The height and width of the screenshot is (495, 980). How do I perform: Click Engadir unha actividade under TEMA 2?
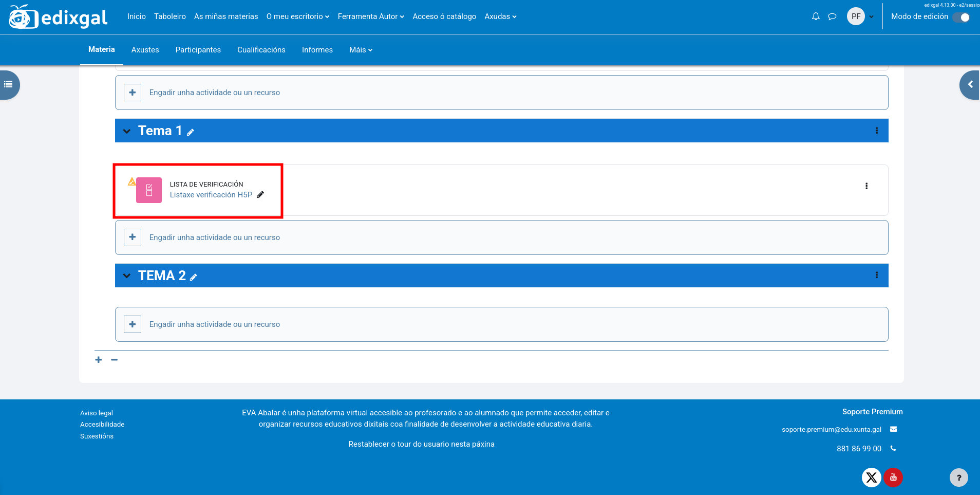214,324
